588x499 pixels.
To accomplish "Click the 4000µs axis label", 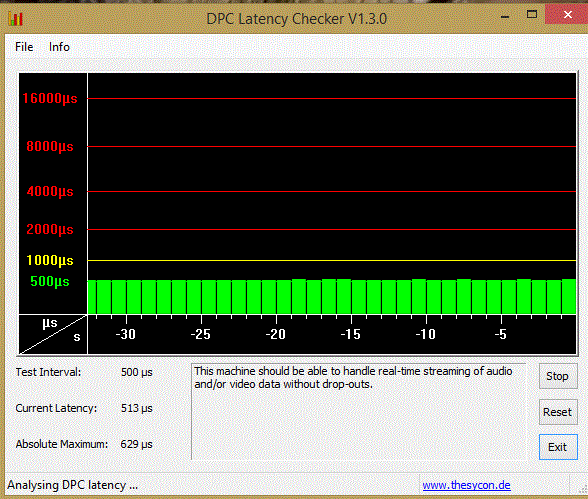I will tap(50, 191).
